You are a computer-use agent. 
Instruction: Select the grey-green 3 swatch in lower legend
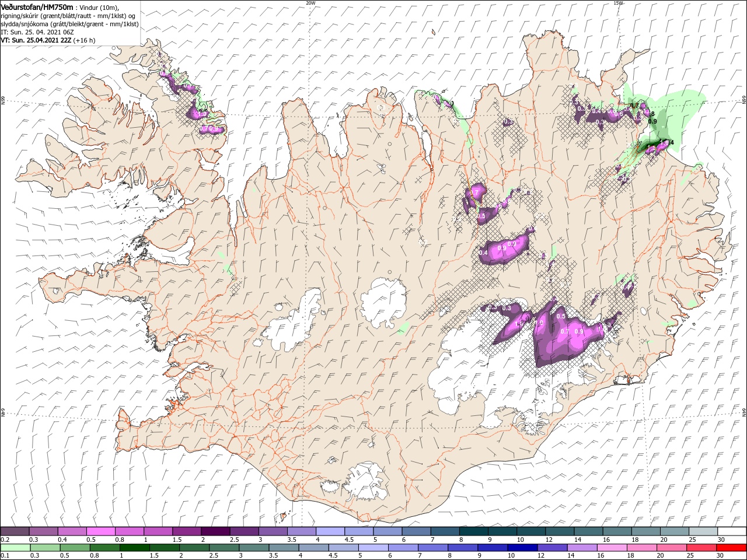click(x=254, y=548)
